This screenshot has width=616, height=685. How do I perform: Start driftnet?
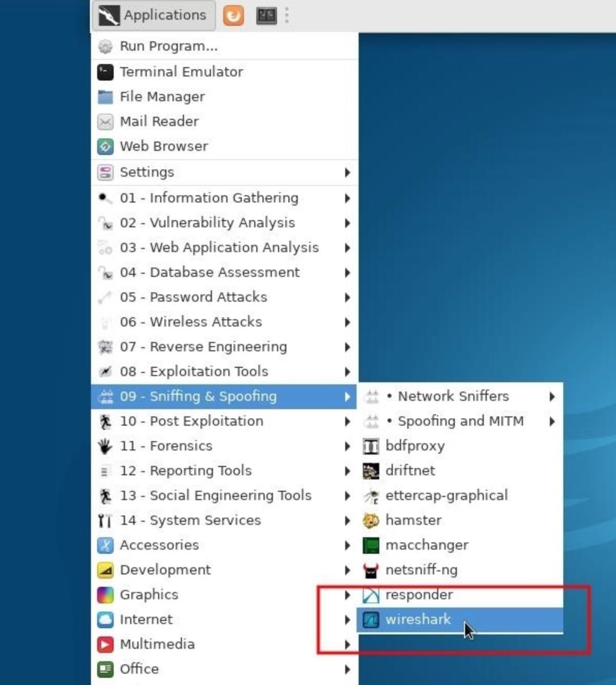(410, 471)
